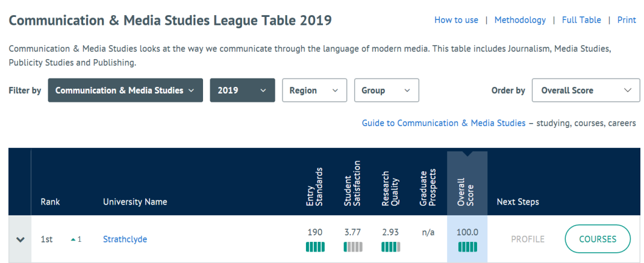Click the green rank change arrow

73,239
